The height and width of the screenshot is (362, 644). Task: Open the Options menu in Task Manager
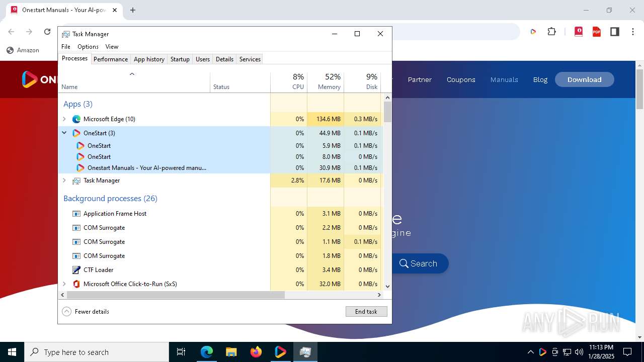pos(88,47)
